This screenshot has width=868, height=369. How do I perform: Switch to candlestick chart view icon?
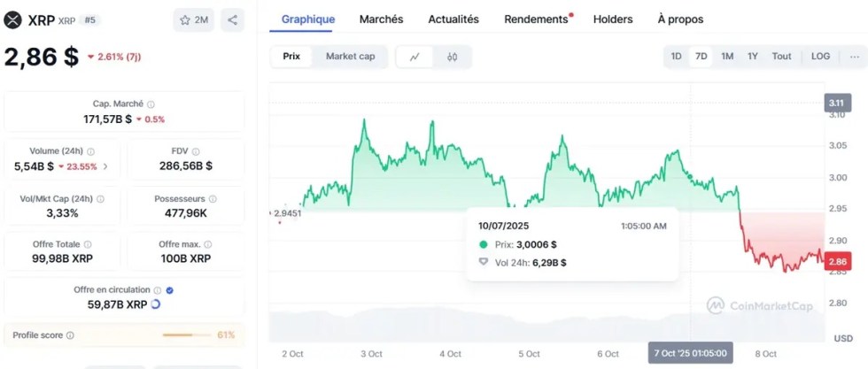coord(453,57)
